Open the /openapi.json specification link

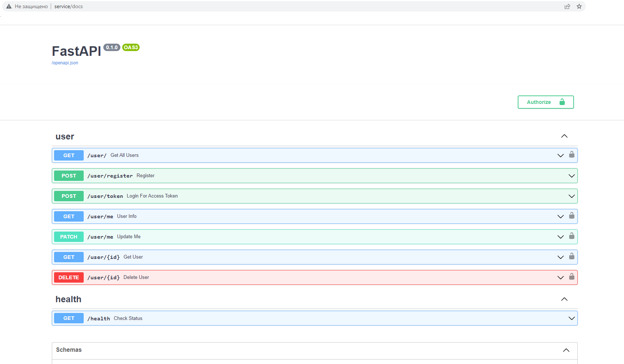(x=65, y=63)
